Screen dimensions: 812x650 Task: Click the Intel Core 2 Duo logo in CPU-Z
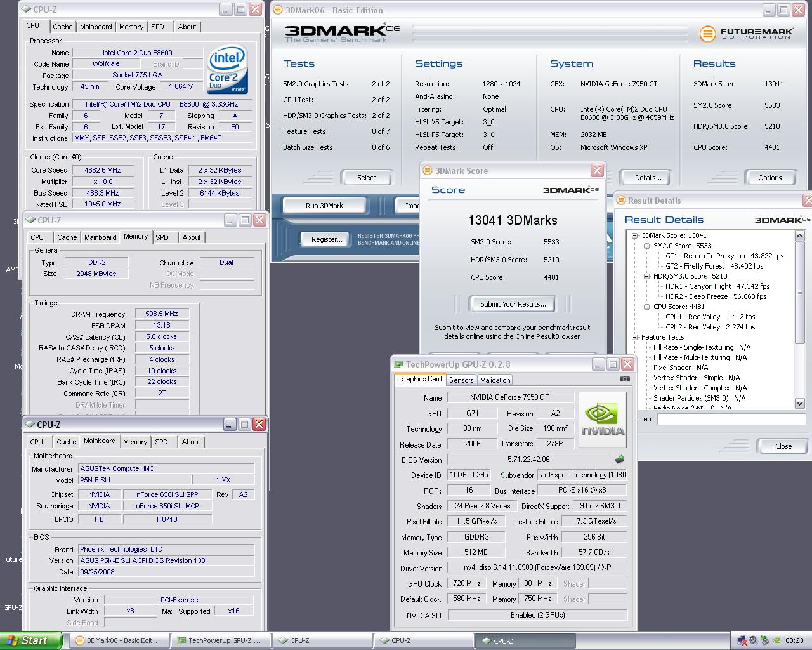coord(227,69)
